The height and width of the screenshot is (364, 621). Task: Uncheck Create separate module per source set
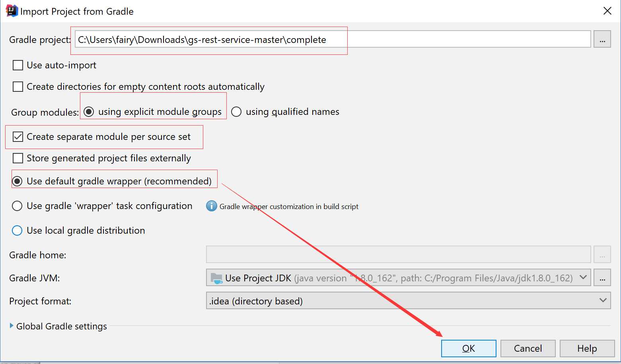click(18, 137)
